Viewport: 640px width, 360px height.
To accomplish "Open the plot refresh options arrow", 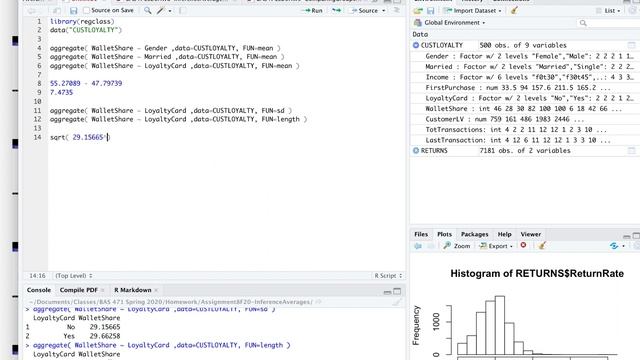I will tap(623, 246).
